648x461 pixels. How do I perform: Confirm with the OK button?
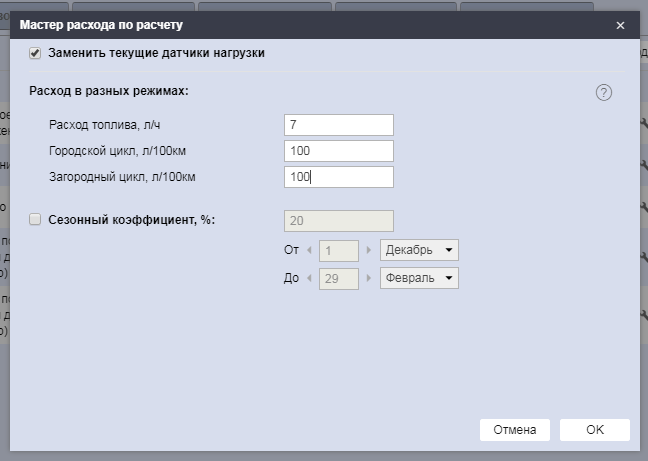pyautogui.click(x=594, y=430)
